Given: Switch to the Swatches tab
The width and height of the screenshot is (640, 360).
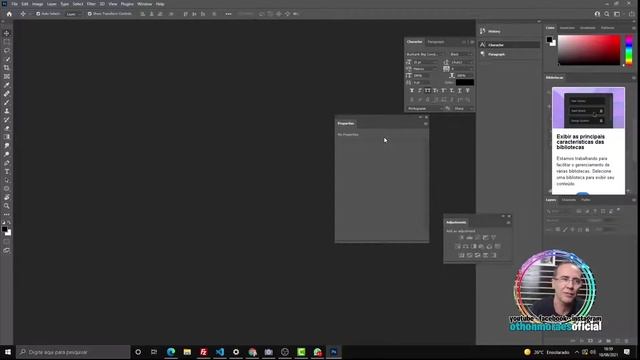Looking at the screenshot, I should 567,28.
